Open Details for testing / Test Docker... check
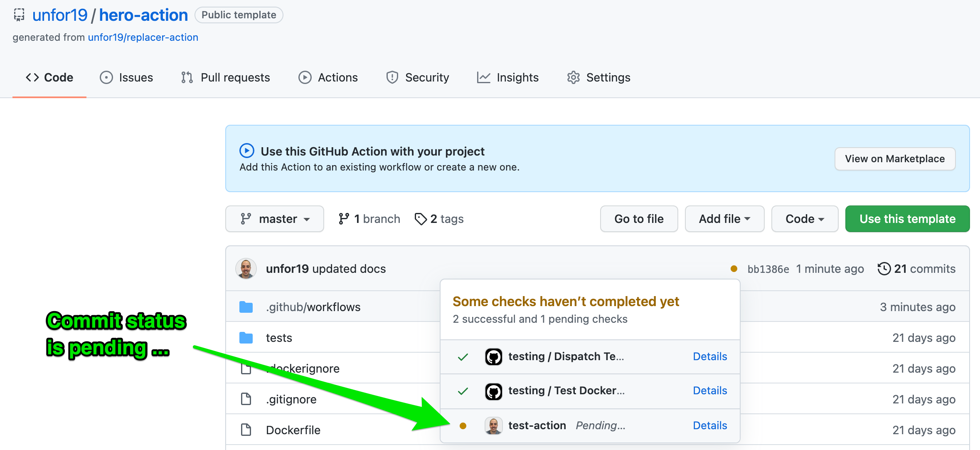 click(710, 391)
